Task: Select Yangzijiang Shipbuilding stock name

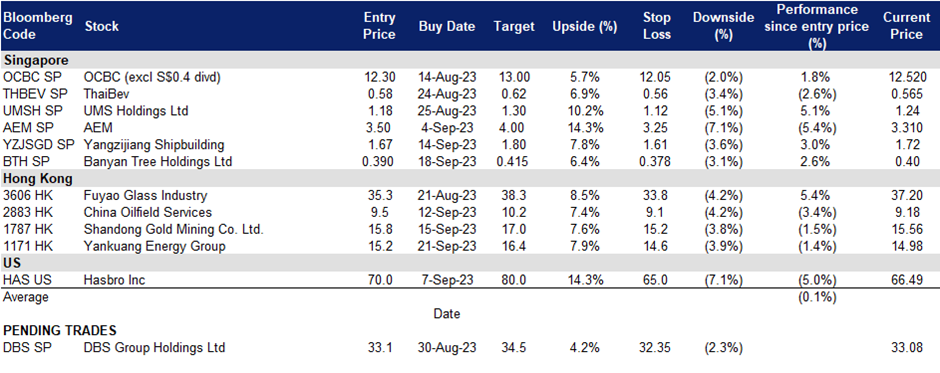Action: 155,145
